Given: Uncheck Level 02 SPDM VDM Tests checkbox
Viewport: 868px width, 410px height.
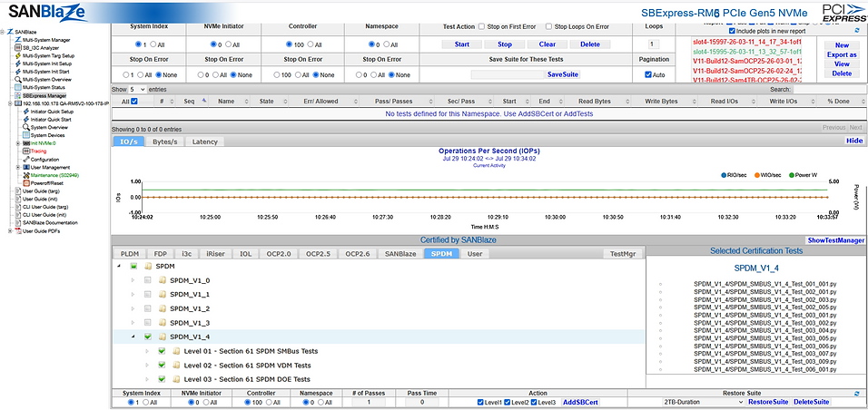Looking at the screenshot, I should point(162,366).
